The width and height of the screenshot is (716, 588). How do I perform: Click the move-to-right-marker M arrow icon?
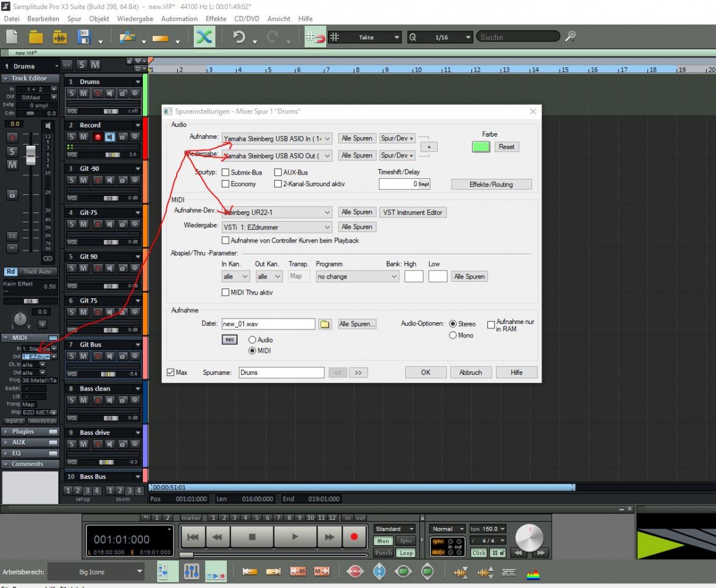pyautogui.click(x=322, y=571)
